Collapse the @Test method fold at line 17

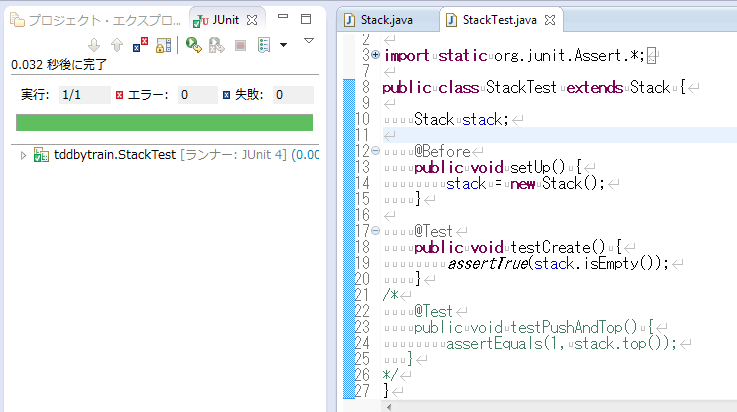(375, 231)
